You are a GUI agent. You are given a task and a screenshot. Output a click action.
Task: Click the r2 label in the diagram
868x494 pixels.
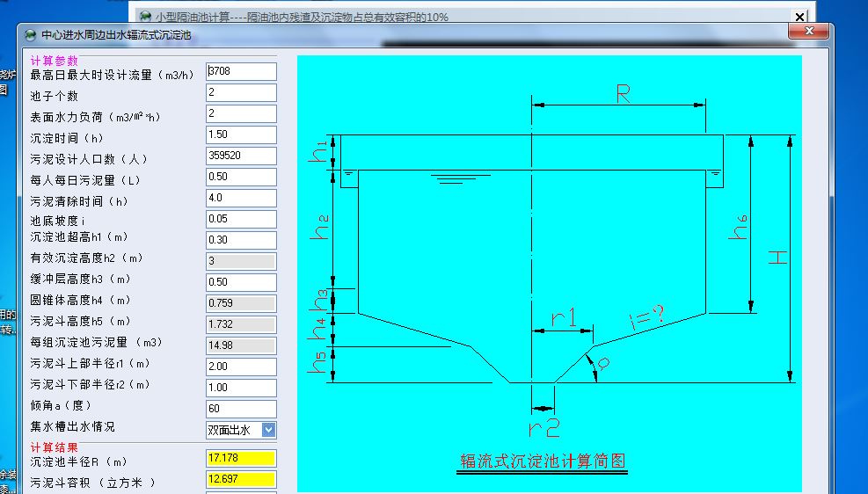[544, 427]
